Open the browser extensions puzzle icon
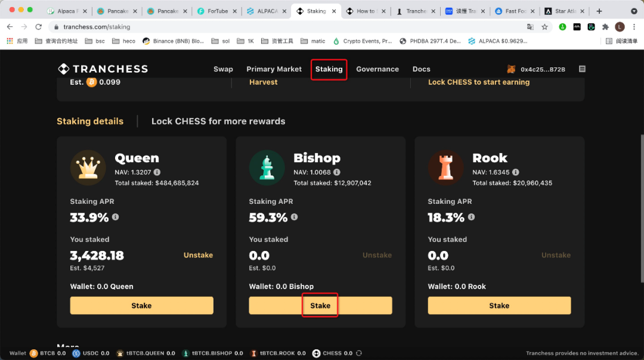The width and height of the screenshot is (644, 360). pos(605,27)
